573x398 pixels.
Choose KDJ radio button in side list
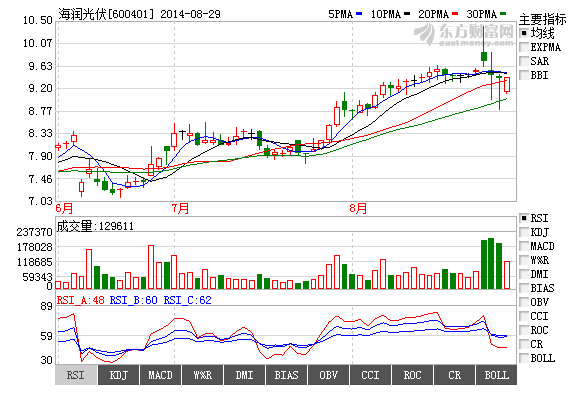point(524,232)
